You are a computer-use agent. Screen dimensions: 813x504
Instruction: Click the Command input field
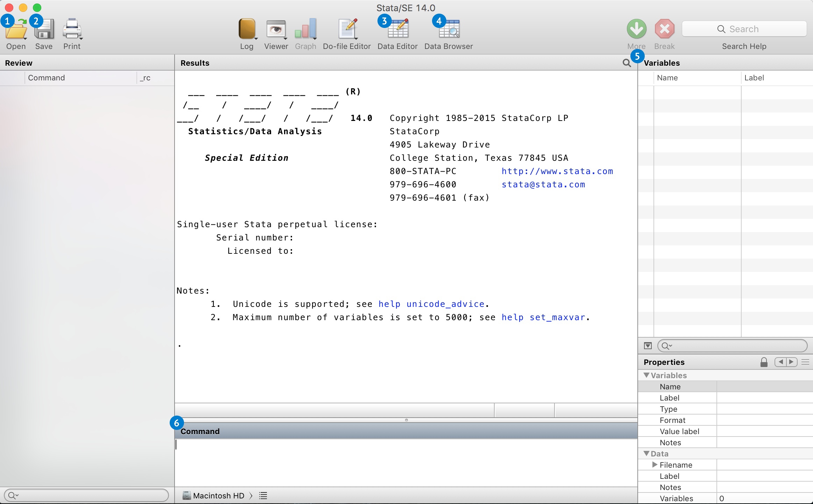pos(406,462)
